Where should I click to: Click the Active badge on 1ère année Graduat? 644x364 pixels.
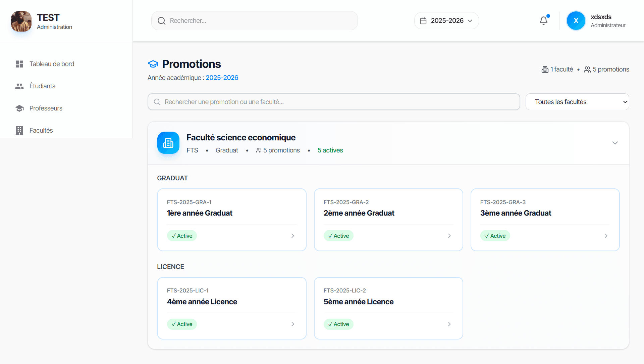click(x=182, y=235)
